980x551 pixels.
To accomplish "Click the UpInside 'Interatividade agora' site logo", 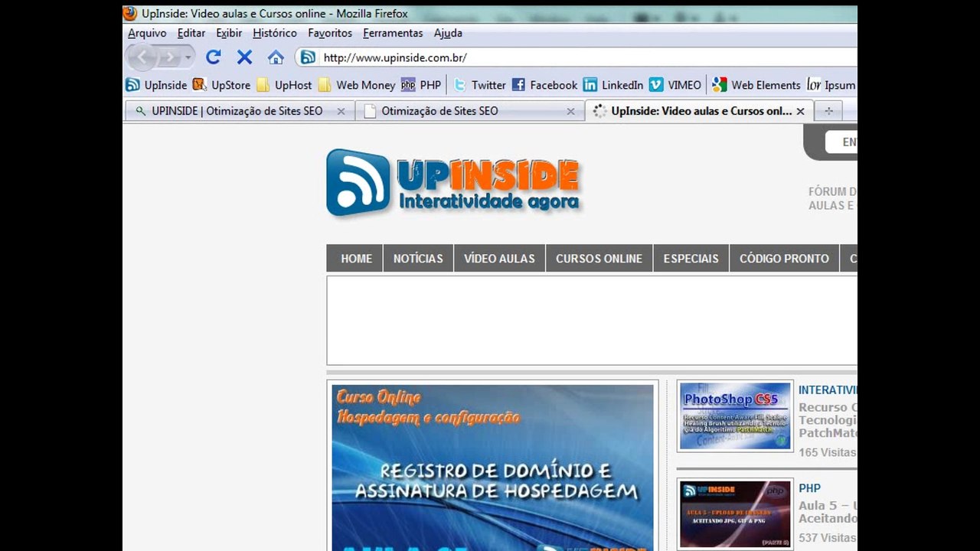I will pos(453,183).
